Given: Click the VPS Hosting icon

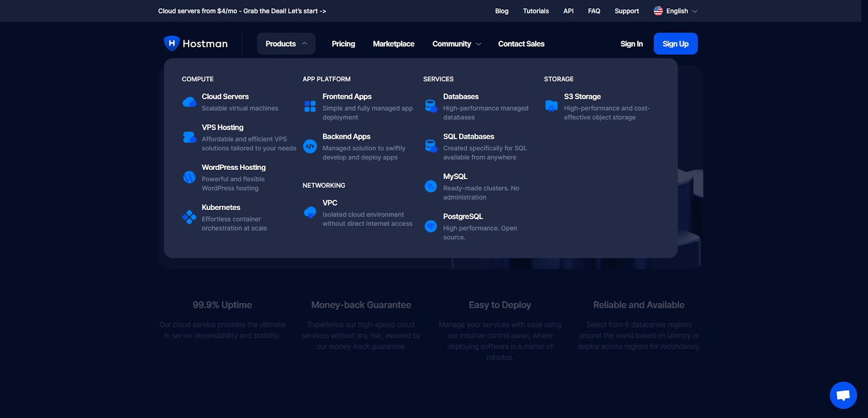Looking at the screenshot, I should 189,137.
